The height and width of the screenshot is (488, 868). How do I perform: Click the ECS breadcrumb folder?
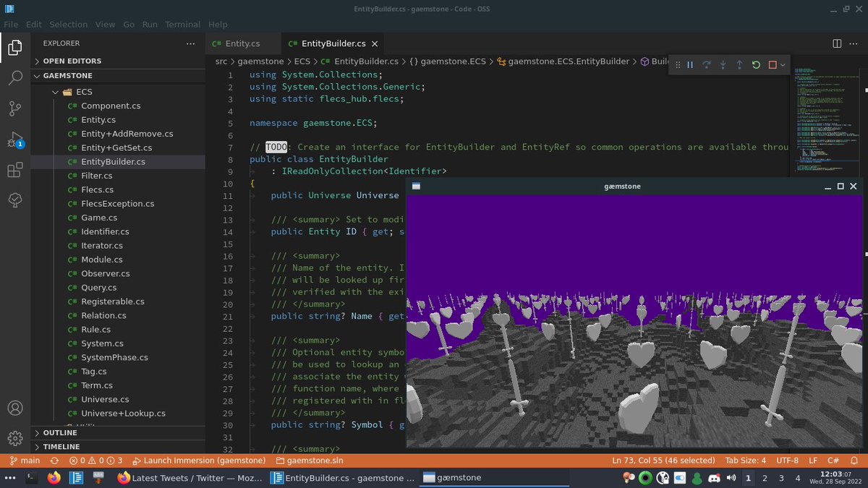point(302,61)
